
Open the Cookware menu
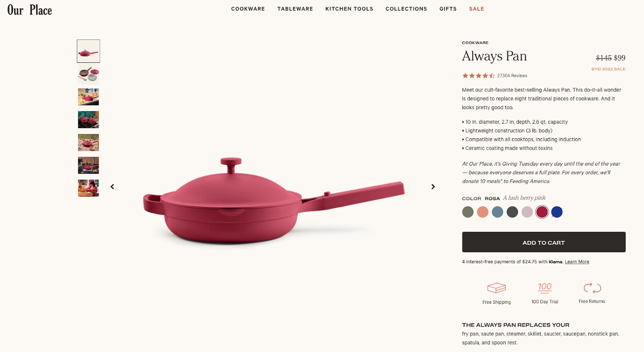[x=248, y=9]
